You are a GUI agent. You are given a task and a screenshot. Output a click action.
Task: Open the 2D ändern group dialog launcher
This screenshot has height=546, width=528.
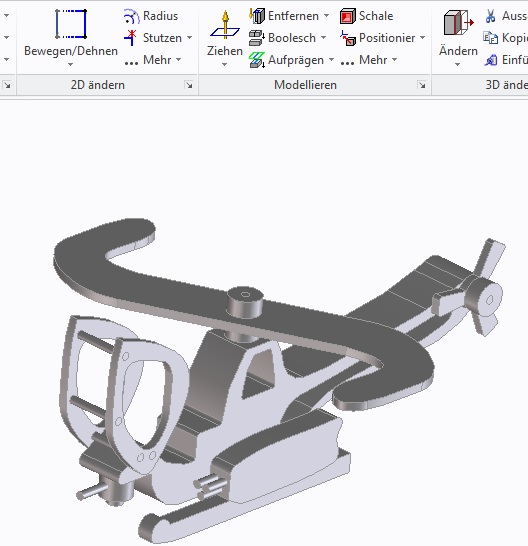coord(189,85)
